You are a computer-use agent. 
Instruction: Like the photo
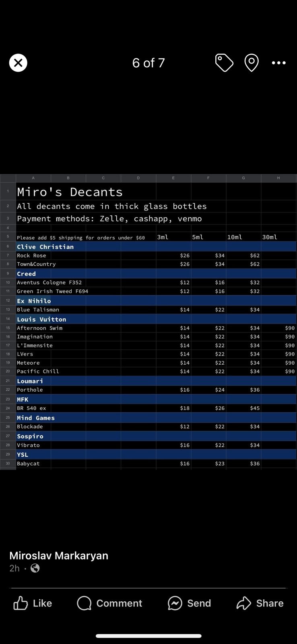pos(33,603)
